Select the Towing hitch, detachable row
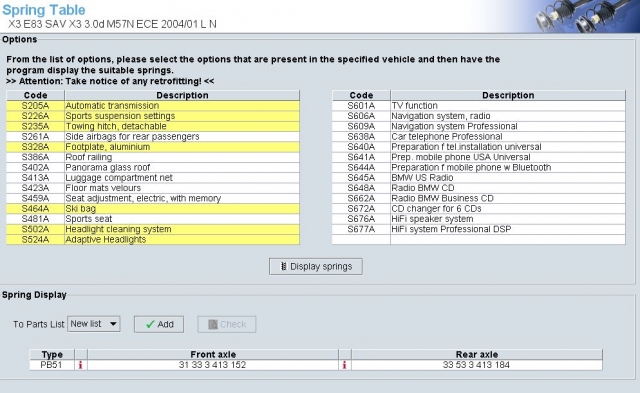 (153, 126)
